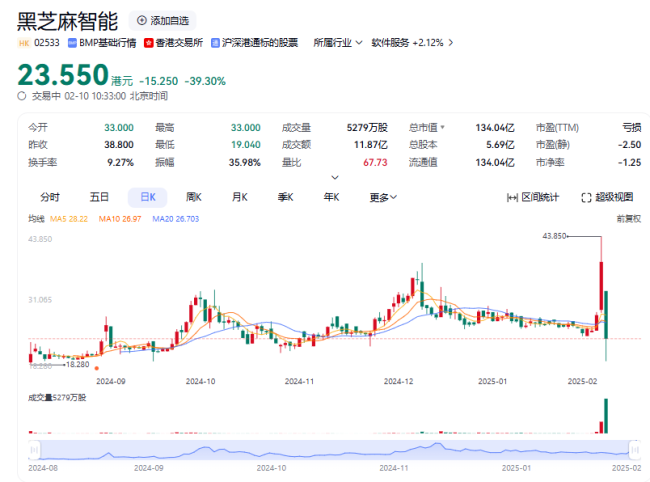650x482 pixels.
Task: Click the MA10 26.97 indicator label
Action: pyautogui.click(x=120, y=219)
